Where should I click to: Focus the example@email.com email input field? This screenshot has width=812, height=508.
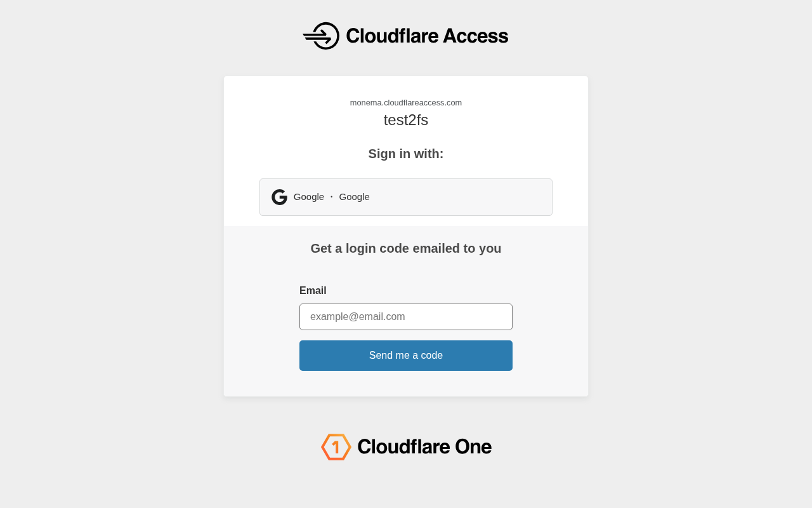(x=406, y=317)
